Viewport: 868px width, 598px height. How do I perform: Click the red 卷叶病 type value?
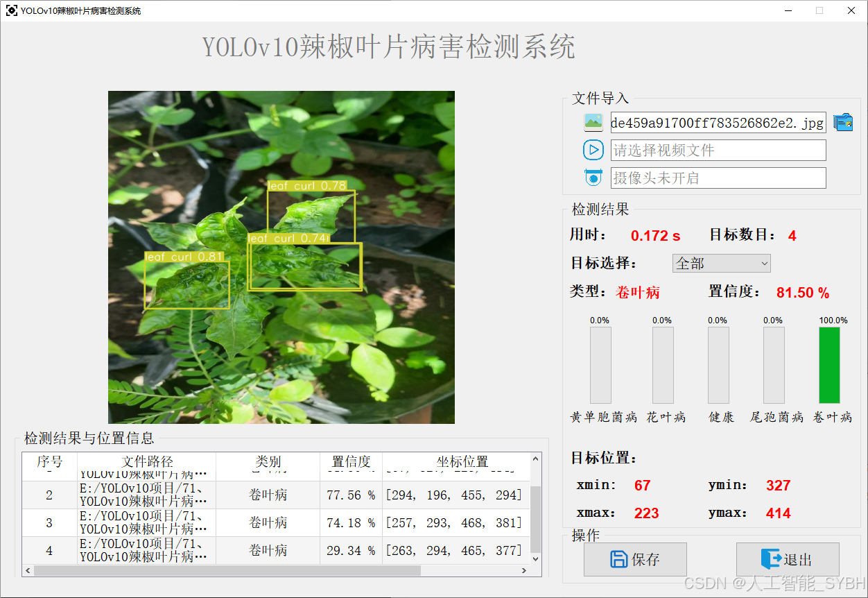click(638, 292)
